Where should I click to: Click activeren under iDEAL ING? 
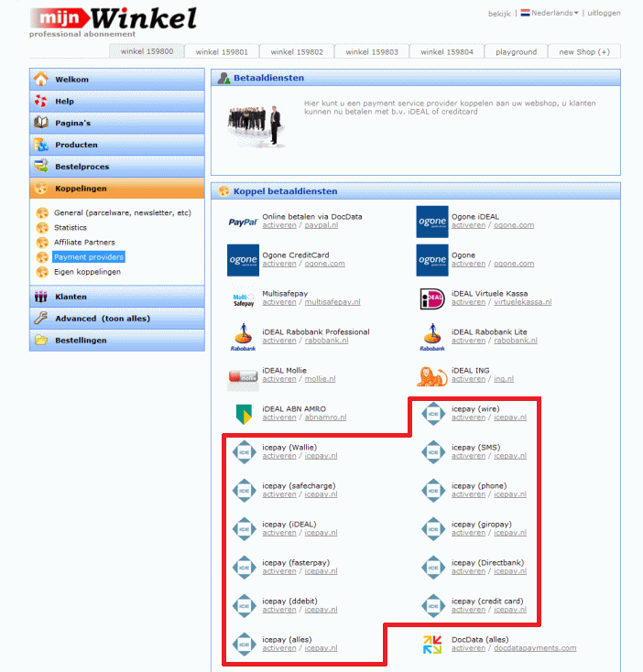pos(468,379)
